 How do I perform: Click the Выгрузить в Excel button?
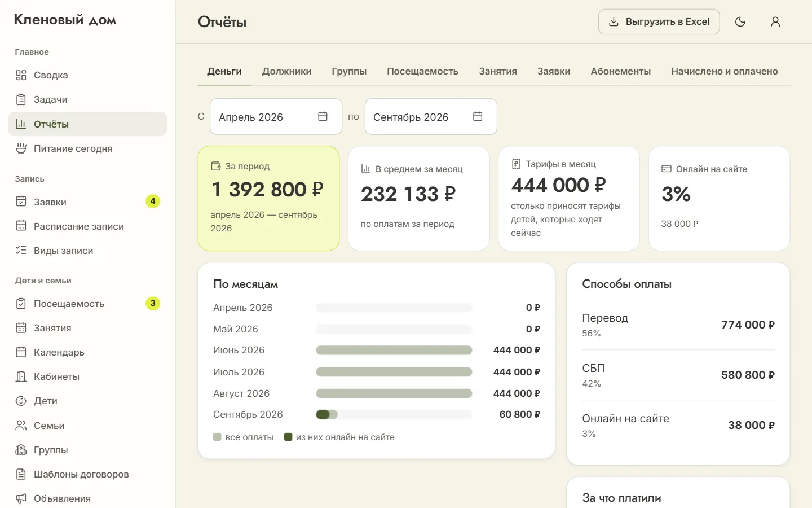(x=659, y=21)
